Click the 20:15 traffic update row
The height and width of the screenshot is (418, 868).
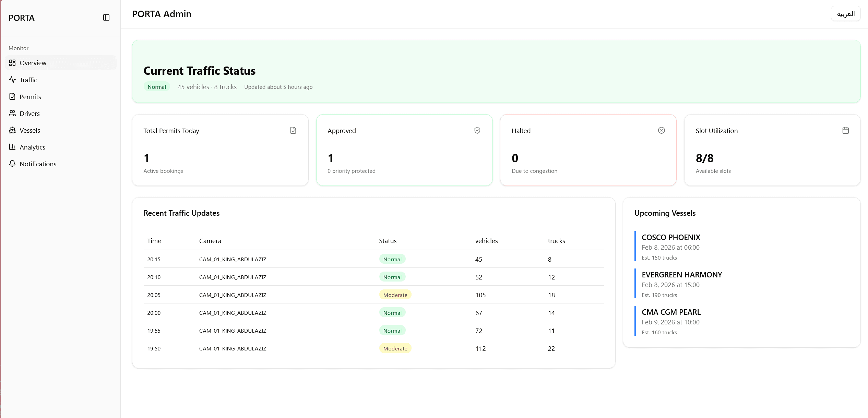(x=373, y=259)
